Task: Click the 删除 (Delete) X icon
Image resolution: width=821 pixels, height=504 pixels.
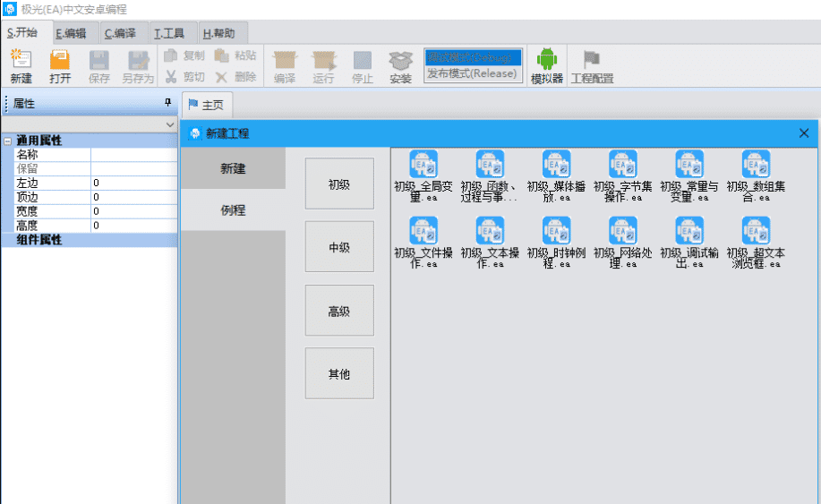Action: (x=221, y=77)
